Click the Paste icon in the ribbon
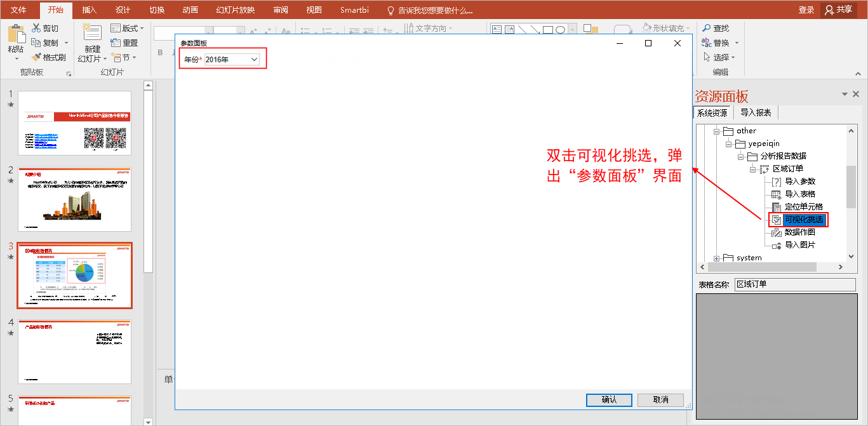The height and width of the screenshot is (426, 868). [x=16, y=34]
